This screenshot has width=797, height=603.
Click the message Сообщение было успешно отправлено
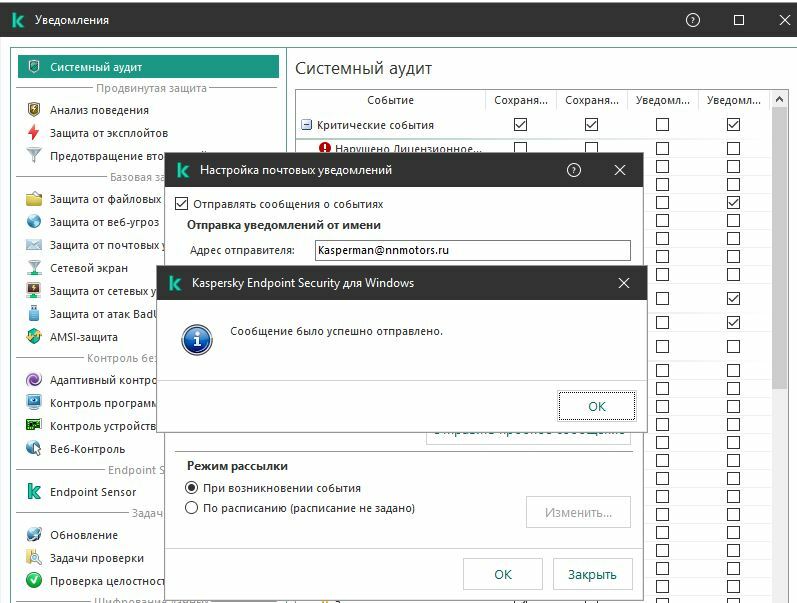336,331
